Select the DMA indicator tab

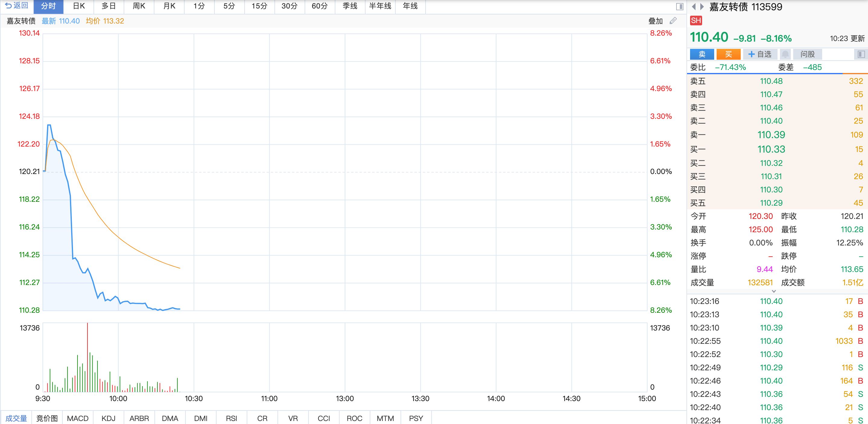[170, 418]
